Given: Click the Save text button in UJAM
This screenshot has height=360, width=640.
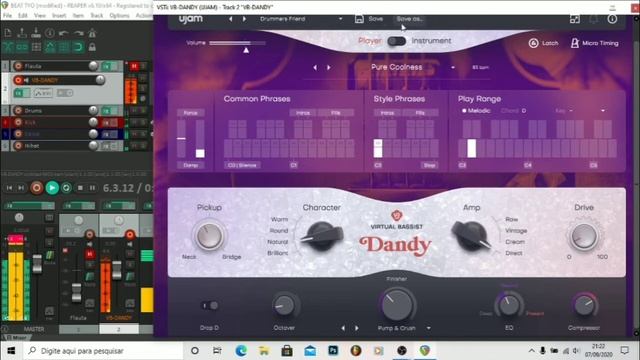Looking at the screenshot, I should click(376, 19).
